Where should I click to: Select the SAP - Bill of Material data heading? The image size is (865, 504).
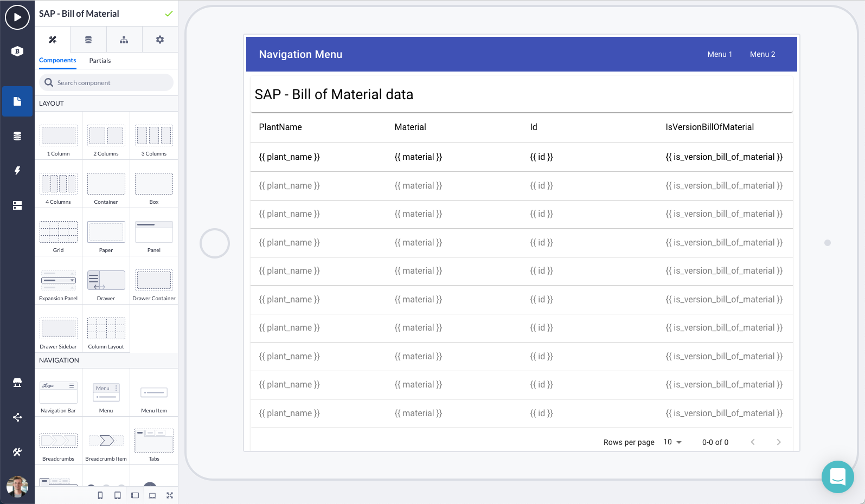(334, 94)
